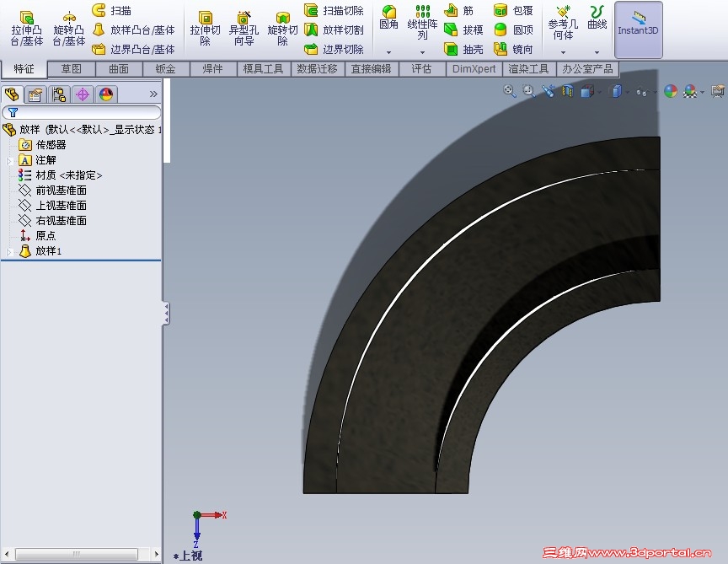Image resolution: width=728 pixels, height=564 pixels.
Task: Select the Shell (抽壳) tool
Action: click(x=463, y=49)
